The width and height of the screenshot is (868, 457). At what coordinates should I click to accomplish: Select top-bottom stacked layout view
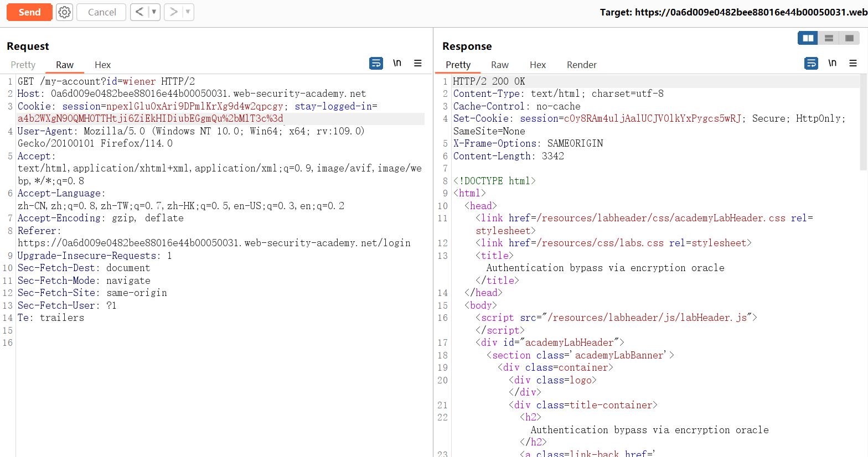click(829, 38)
